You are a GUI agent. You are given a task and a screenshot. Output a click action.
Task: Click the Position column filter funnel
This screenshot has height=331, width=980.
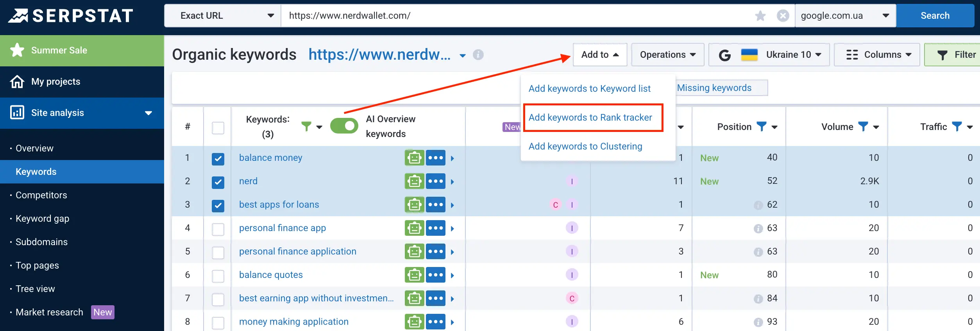(x=762, y=126)
